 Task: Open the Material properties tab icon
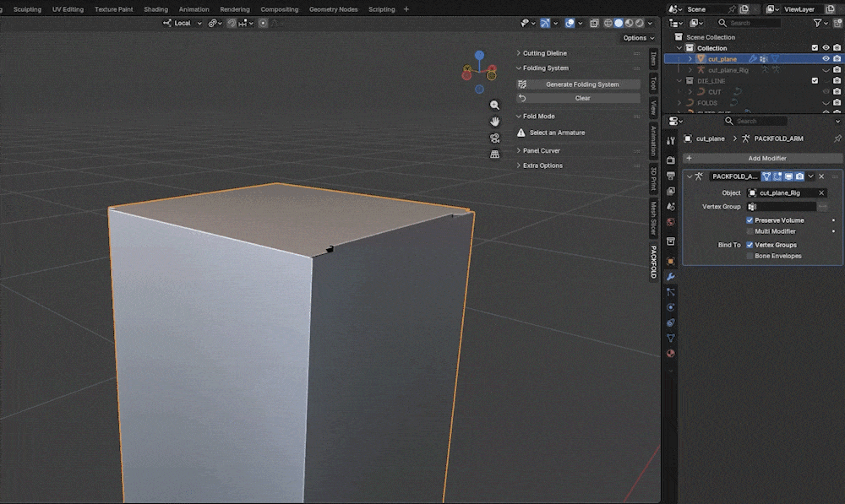pos(670,354)
